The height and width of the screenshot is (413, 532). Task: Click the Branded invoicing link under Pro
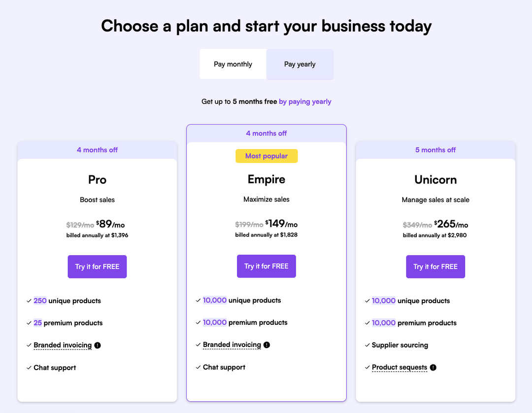(62, 345)
